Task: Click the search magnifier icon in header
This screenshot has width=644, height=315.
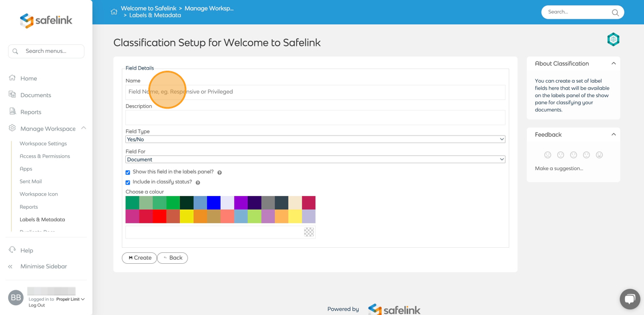Action: 615,12
